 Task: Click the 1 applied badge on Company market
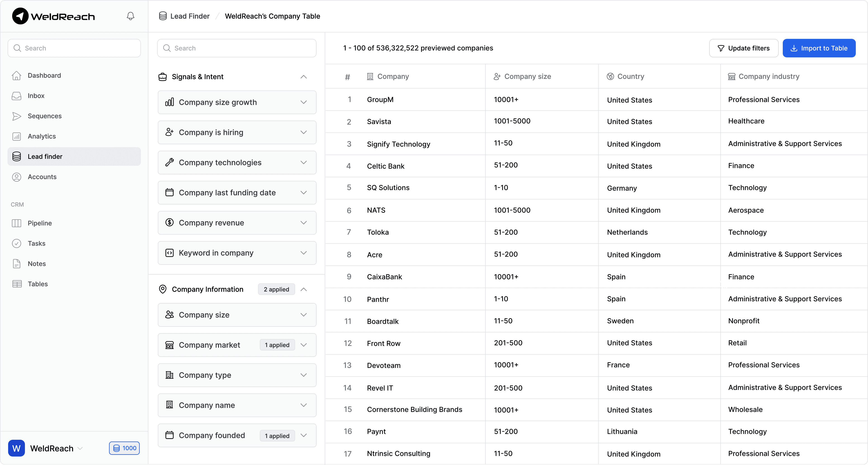[277, 345]
